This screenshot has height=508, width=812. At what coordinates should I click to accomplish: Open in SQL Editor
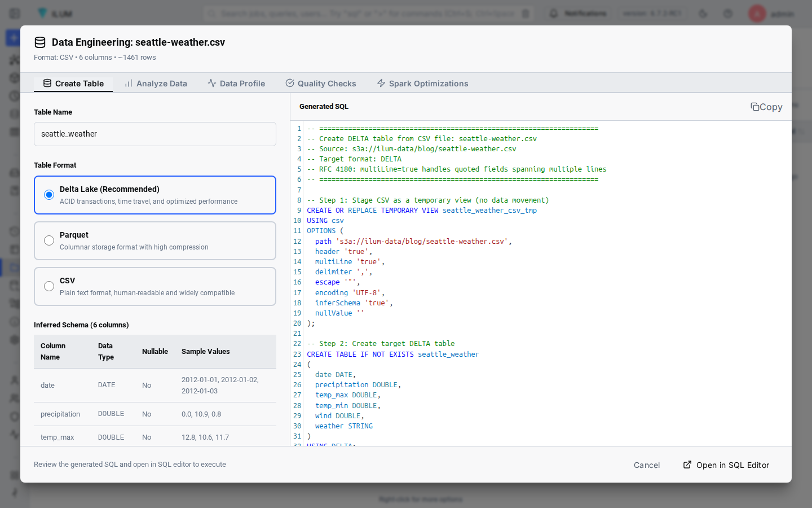click(x=726, y=465)
